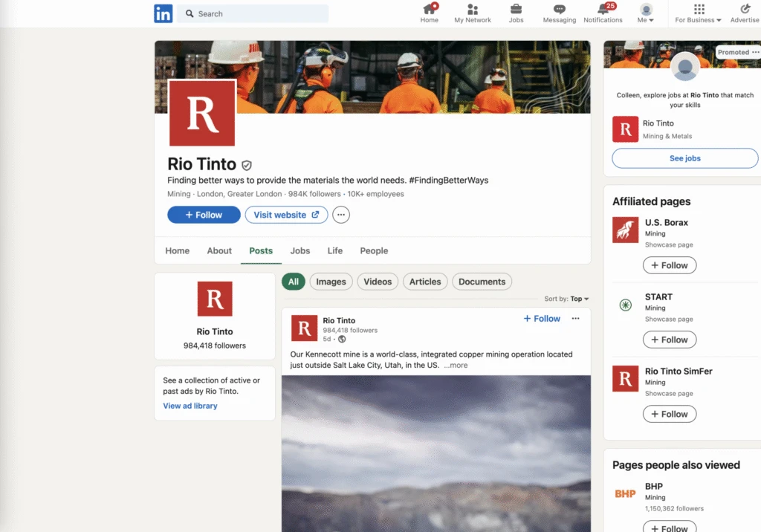Open the Kennecott mine post image

point(436,453)
